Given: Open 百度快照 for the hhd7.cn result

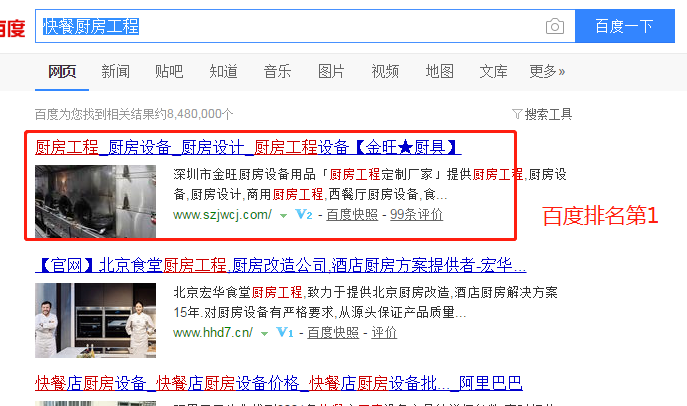Looking at the screenshot, I should tap(332, 332).
